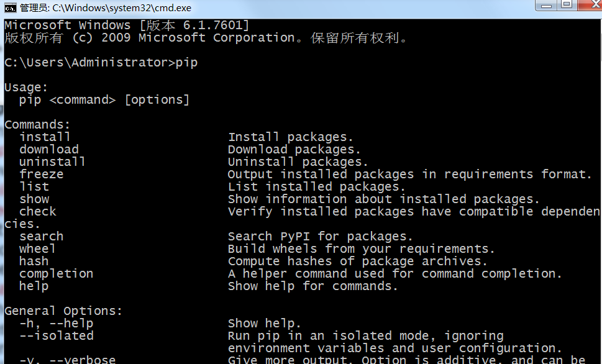Select the 'wheel' command text
602x364 pixels.
coord(37,248)
